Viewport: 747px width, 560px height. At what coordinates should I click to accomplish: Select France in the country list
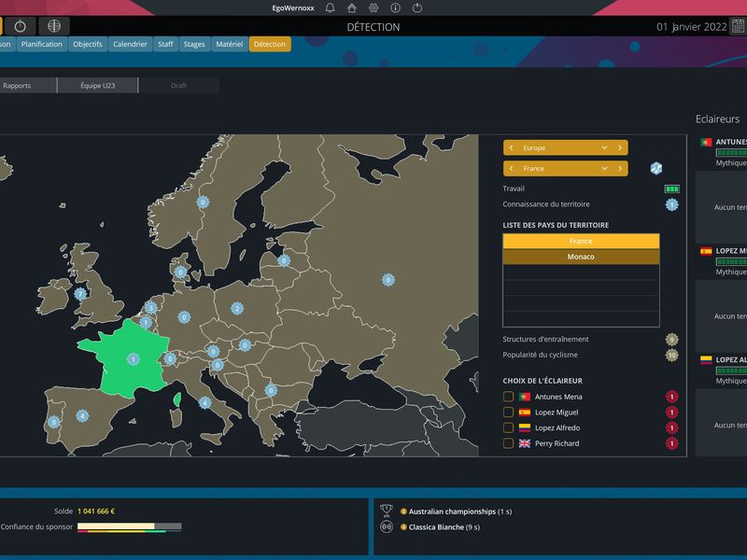pyautogui.click(x=581, y=241)
